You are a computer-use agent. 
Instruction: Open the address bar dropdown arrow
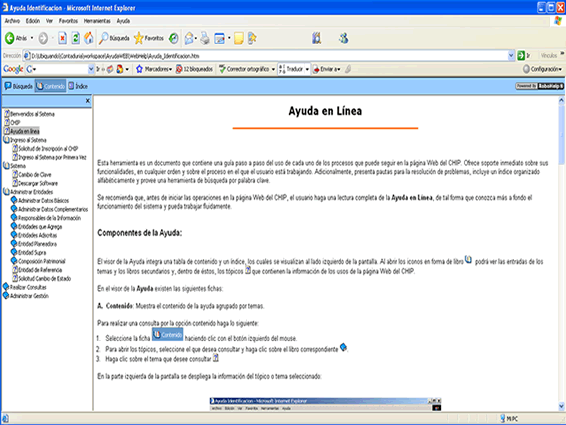click(x=511, y=56)
